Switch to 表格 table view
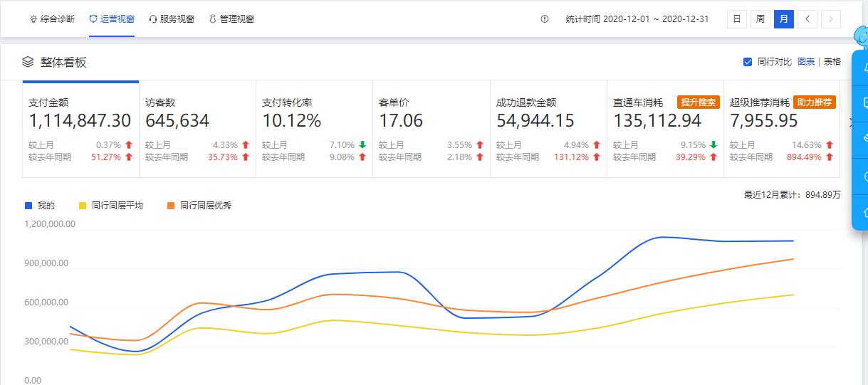Image resolution: width=868 pixels, height=385 pixels. pyautogui.click(x=832, y=62)
